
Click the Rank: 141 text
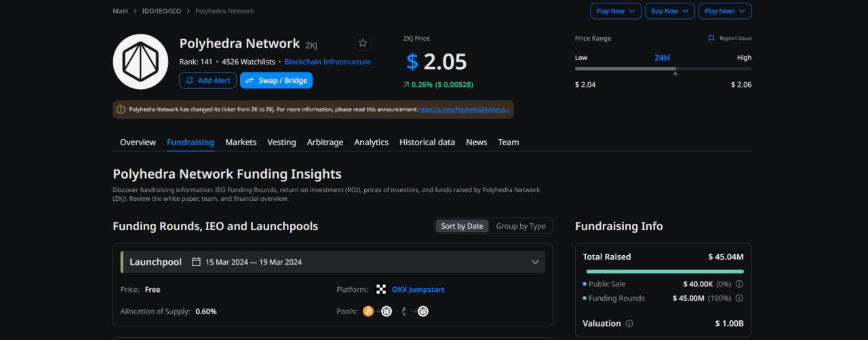pos(196,62)
